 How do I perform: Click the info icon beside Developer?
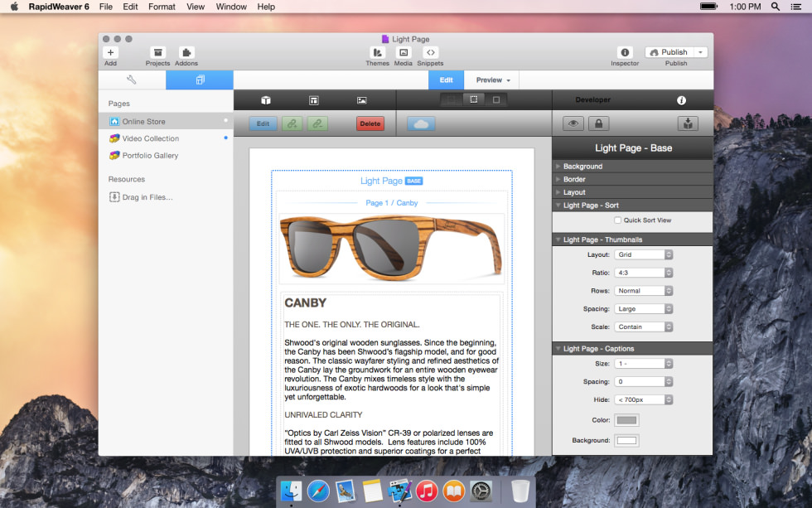681,100
